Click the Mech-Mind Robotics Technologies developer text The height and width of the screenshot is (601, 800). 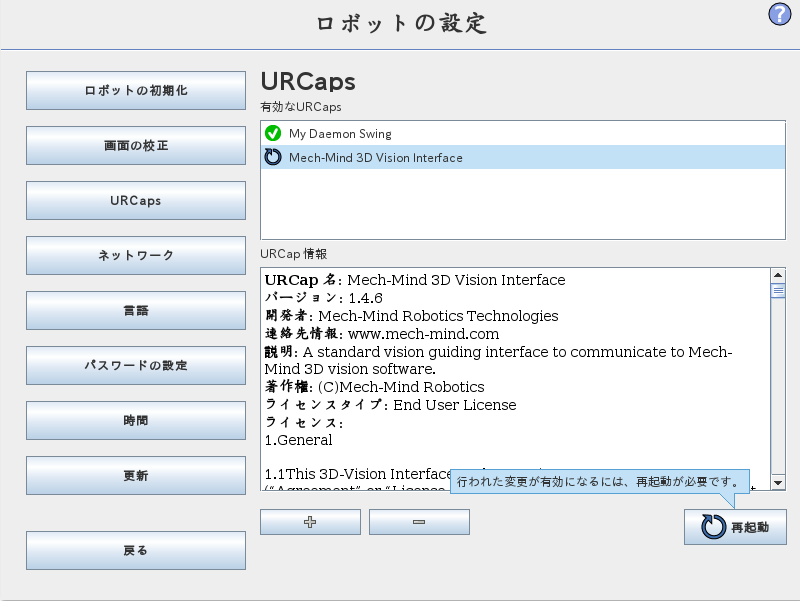tap(438, 316)
